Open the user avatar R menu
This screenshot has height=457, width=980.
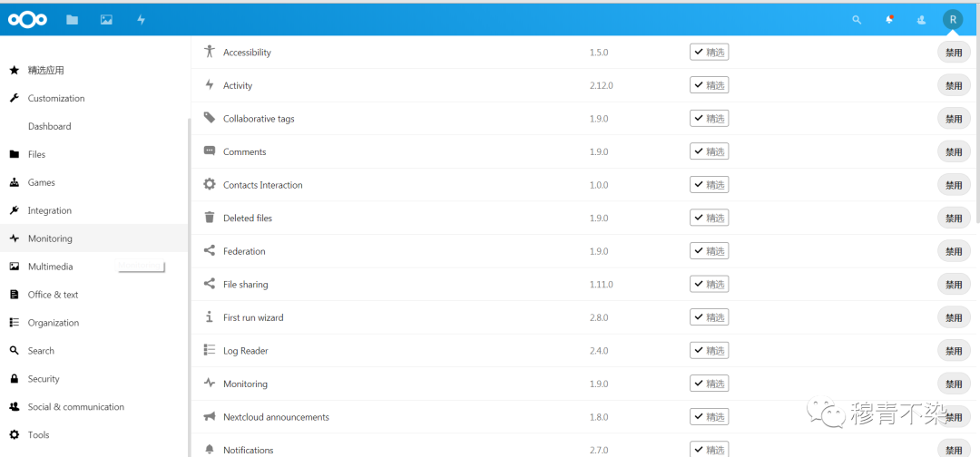coord(953,19)
